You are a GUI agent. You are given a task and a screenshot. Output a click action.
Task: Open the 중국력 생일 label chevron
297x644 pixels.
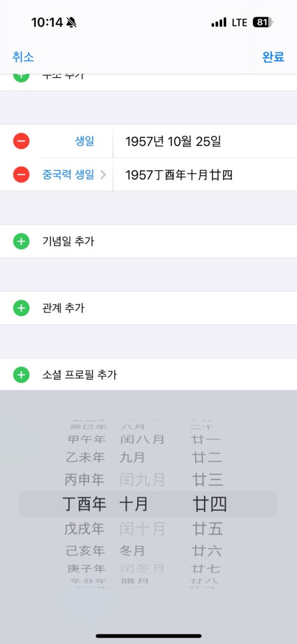(x=103, y=175)
